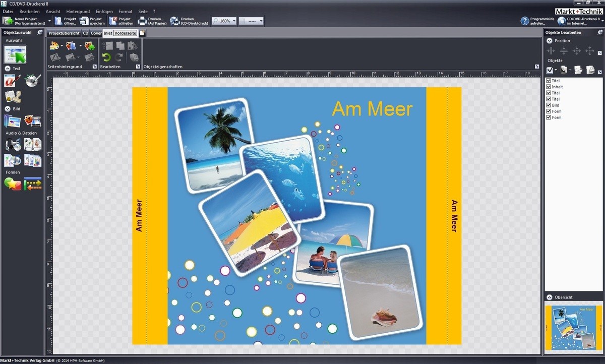
Task: Click the scanner image import icon
Action: (32, 121)
